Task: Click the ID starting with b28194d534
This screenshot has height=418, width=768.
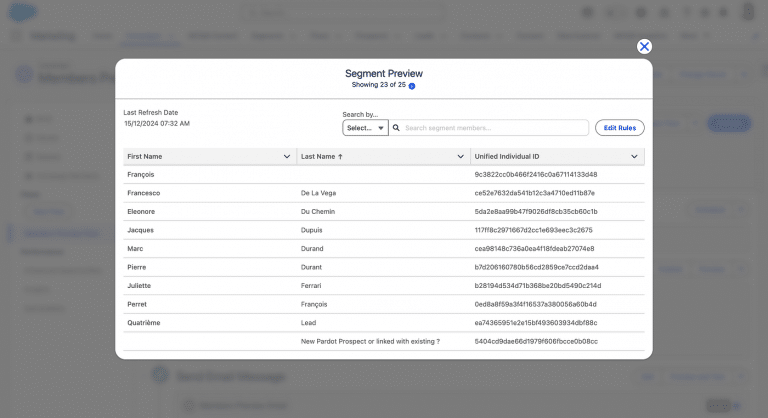Action: (x=538, y=286)
